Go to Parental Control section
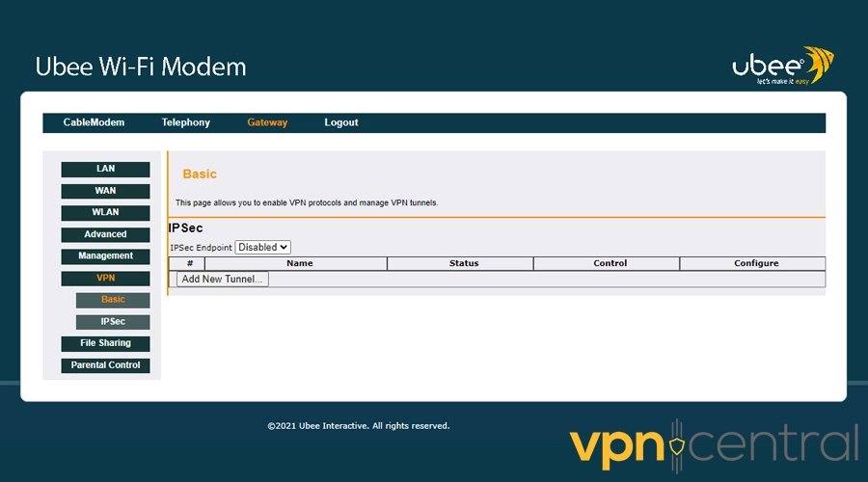Viewport: 868px width, 482px height. click(105, 365)
